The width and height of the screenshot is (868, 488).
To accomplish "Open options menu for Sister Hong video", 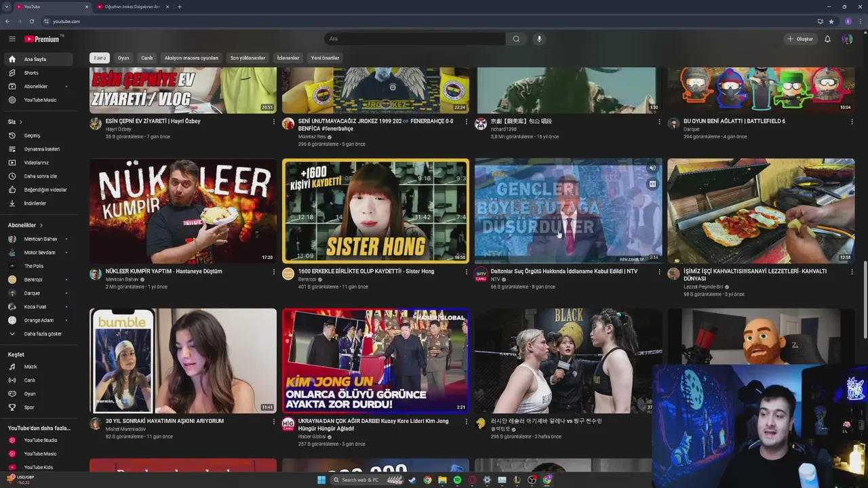I will tap(467, 272).
